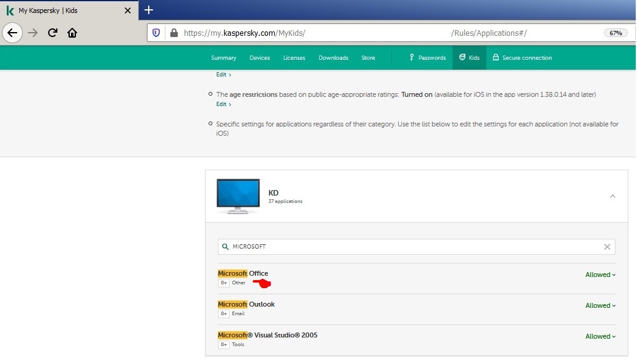Select the My Kaspersky | Kids browser tab
The width and height of the screenshot is (637, 364).
click(x=69, y=10)
